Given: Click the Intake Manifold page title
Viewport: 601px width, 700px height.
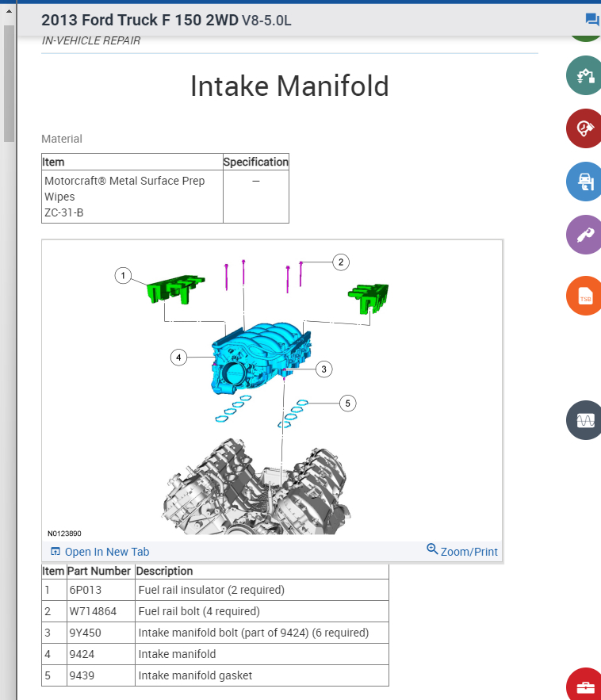Looking at the screenshot, I should (x=289, y=86).
